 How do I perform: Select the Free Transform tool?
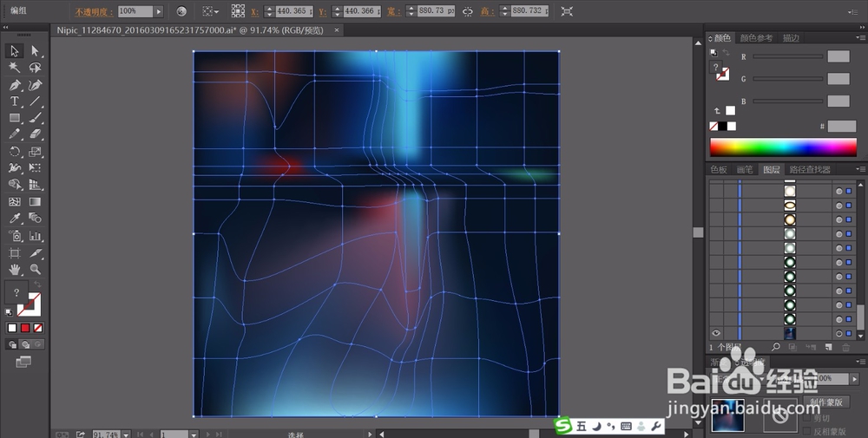[35, 167]
